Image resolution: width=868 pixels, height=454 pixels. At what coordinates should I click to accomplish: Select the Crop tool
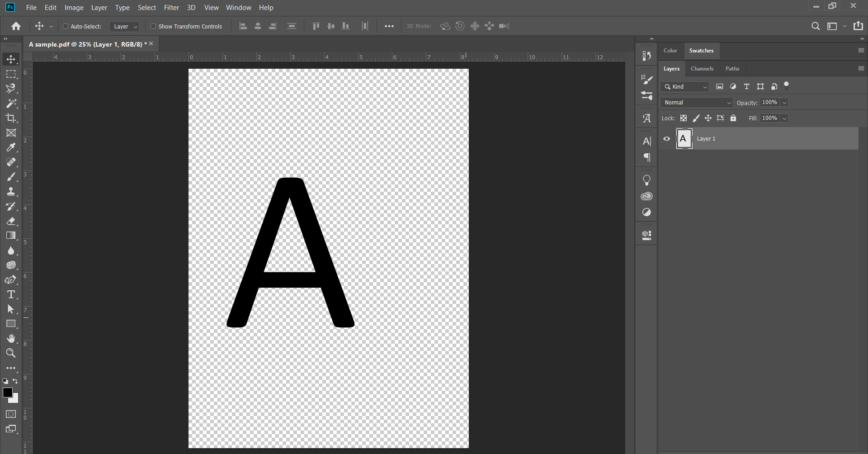pos(11,118)
